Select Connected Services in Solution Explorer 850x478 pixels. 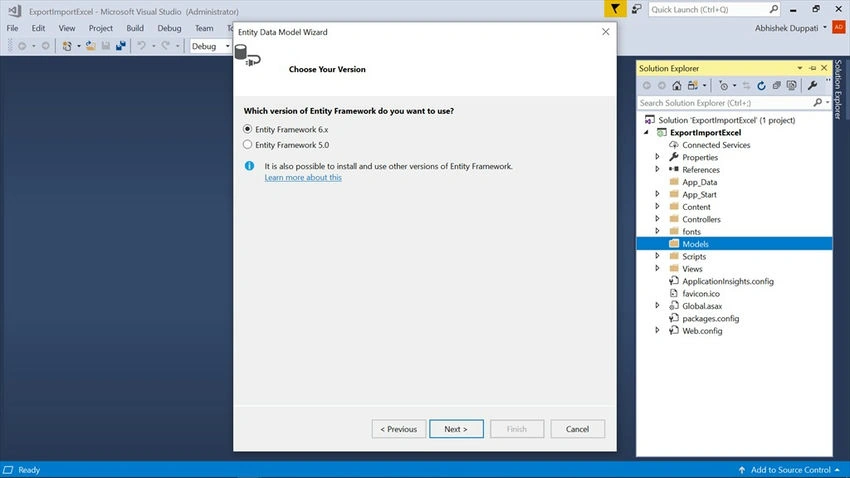point(716,145)
